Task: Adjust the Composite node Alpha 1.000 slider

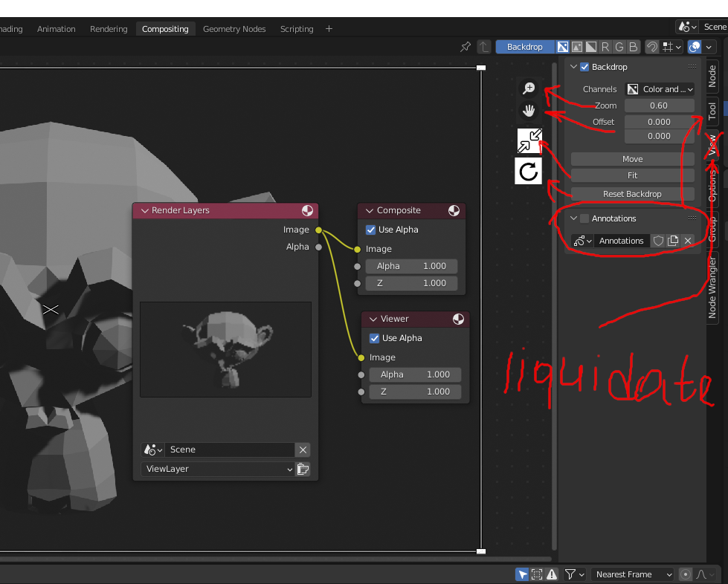Action: (411, 266)
